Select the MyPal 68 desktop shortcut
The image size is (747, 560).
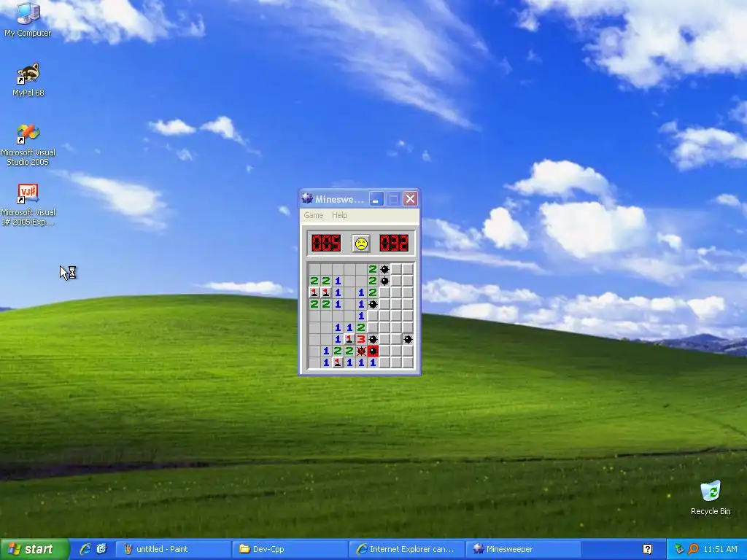[28, 79]
